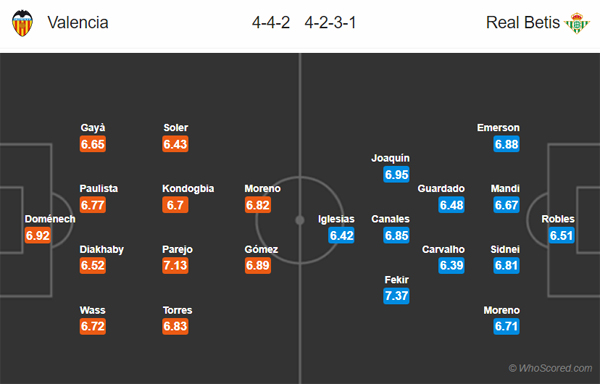Open the WhoScored.com watermark link

550,368
